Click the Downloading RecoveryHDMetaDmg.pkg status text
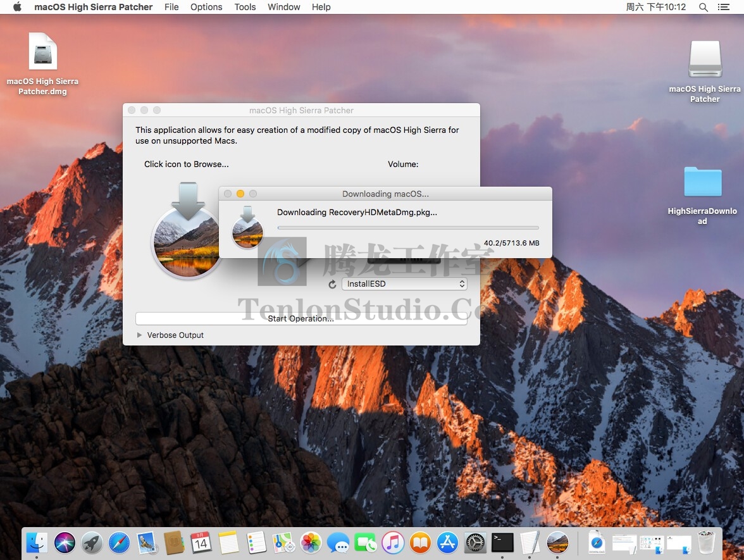744x560 pixels. (357, 212)
